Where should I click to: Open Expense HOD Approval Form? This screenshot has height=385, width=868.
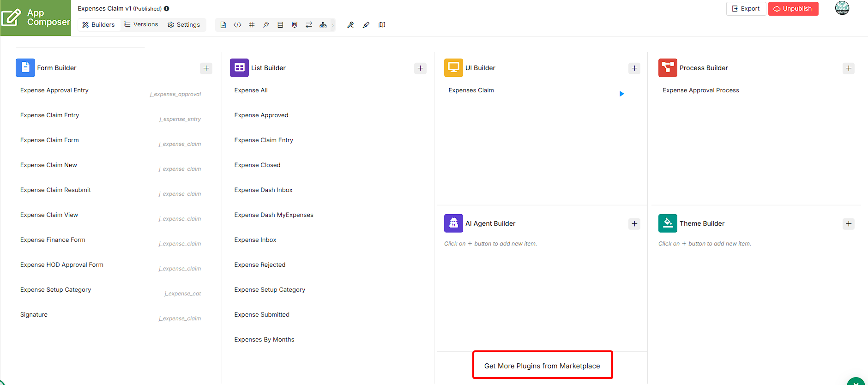[62, 265]
